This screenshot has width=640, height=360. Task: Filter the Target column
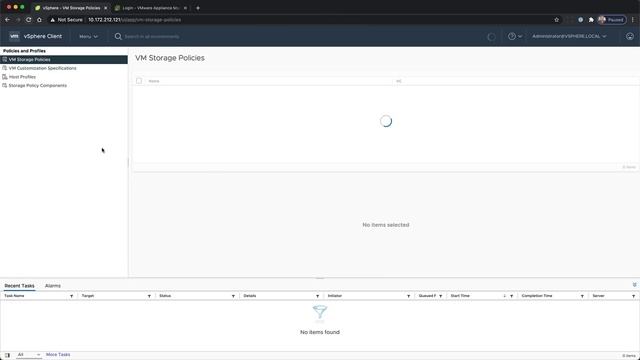tap(149, 296)
